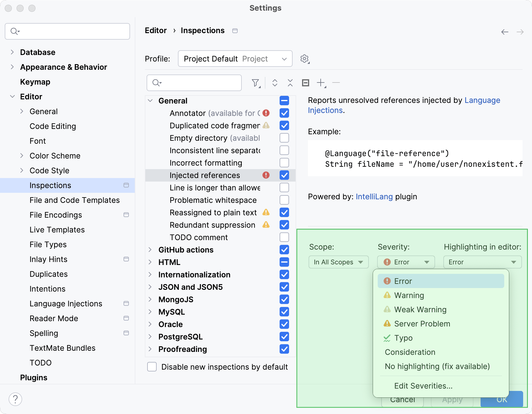This screenshot has width=532, height=414.
Task: Click the reset to empty square icon
Action: [305, 83]
